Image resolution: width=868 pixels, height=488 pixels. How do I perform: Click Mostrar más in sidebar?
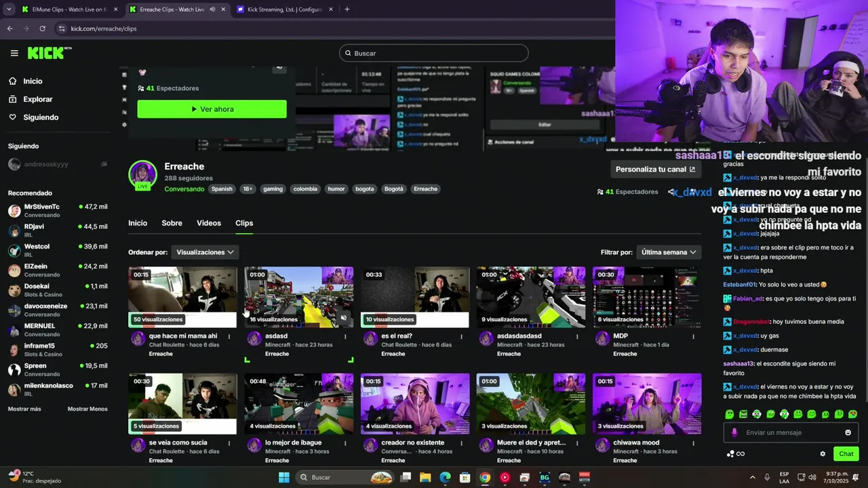coord(24,409)
